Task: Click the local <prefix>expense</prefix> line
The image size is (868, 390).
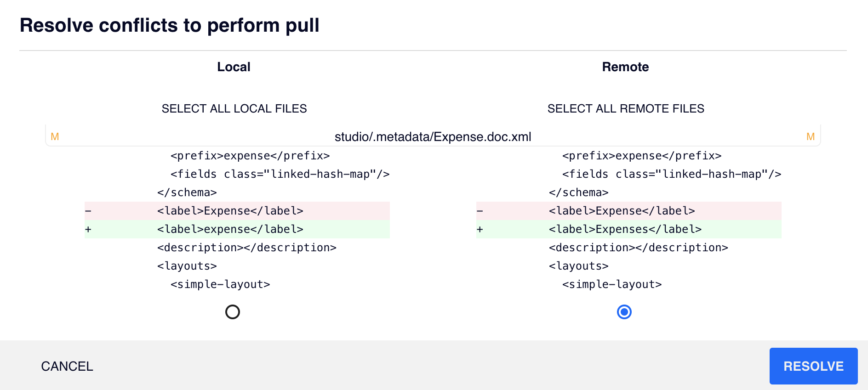Action: tap(250, 156)
